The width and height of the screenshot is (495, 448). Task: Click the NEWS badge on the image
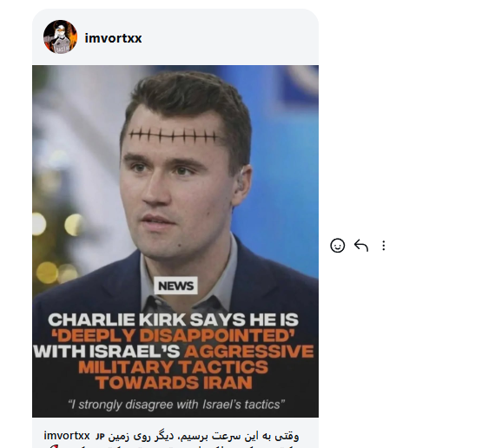(x=175, y=286)
